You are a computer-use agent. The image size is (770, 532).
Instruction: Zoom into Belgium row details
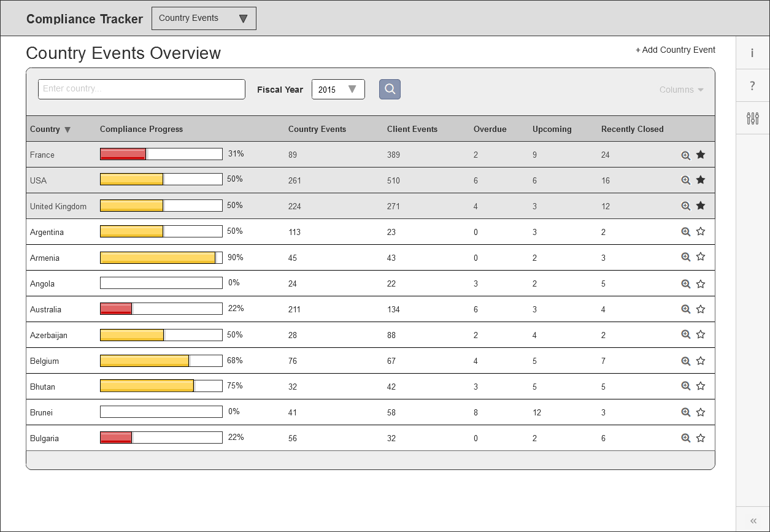tap(686, 361)
